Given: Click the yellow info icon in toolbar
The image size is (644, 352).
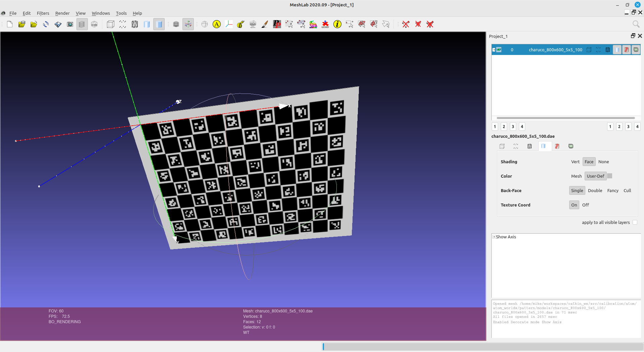Looking at the screenshot, I should 337,24.
